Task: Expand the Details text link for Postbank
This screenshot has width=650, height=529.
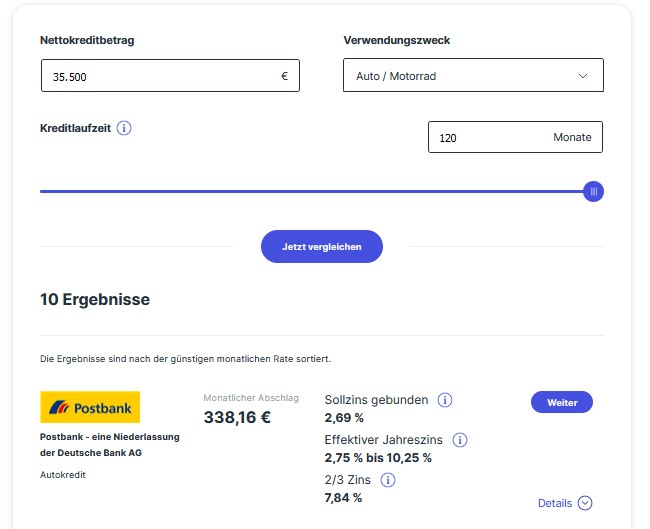Action: pos(555,504)
